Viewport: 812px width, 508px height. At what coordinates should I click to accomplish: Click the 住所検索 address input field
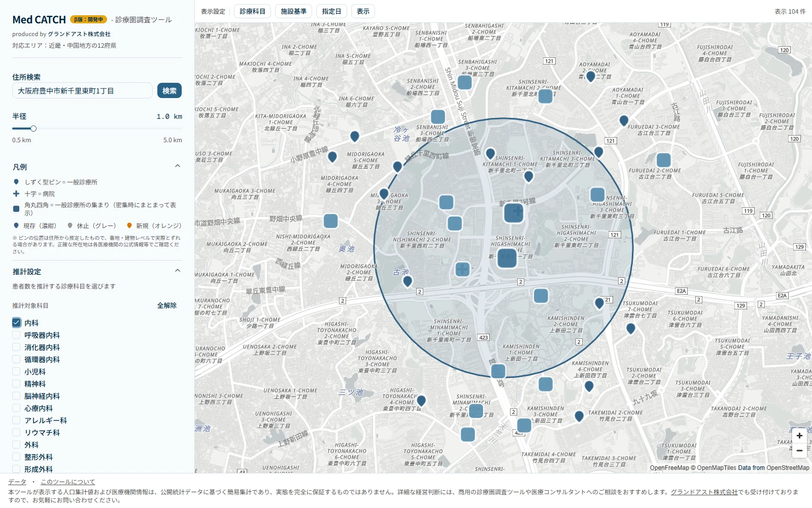pyautogui.click(x=82, y=90)
